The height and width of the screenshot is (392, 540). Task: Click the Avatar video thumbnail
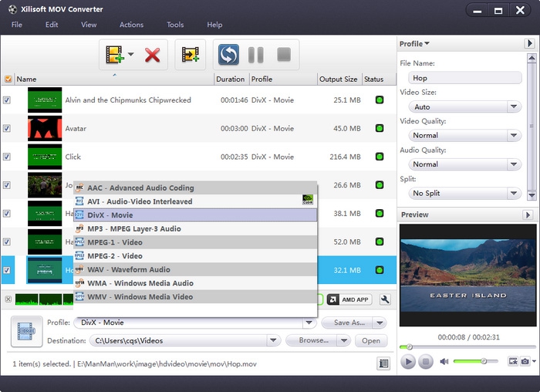pos(45,128)
